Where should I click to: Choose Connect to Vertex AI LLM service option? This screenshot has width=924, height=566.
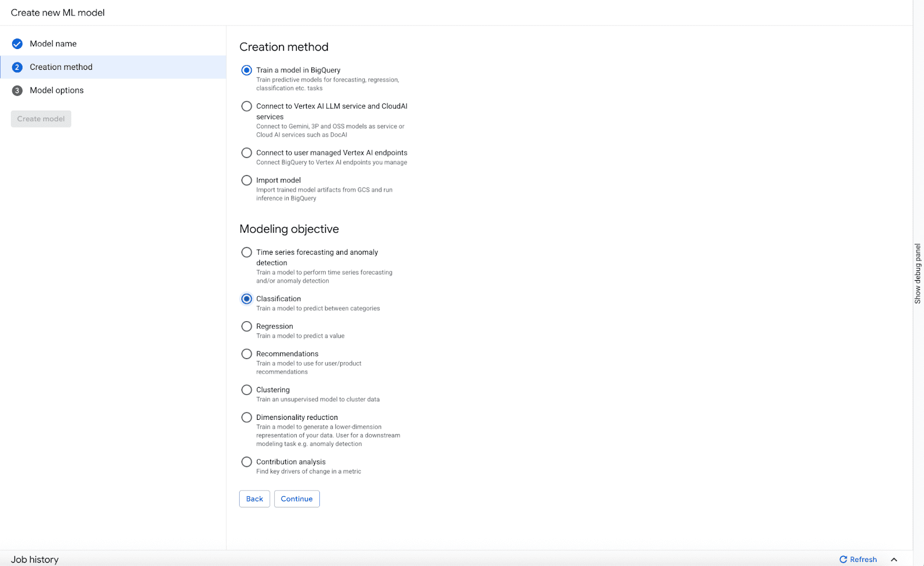click(247, 106)
